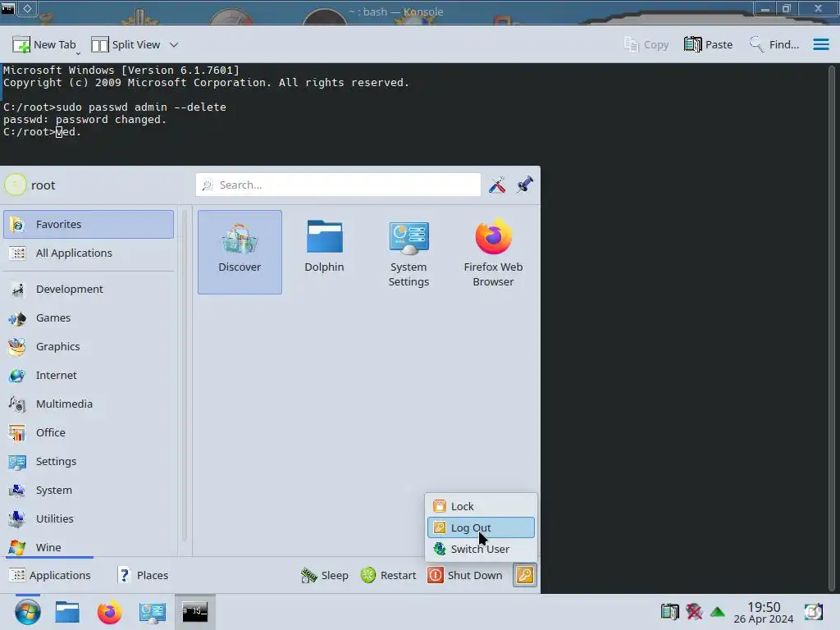This screenshot has width=840, height=630.
Task: Open the clock showing 19:50
Action: tap(764, 612)
